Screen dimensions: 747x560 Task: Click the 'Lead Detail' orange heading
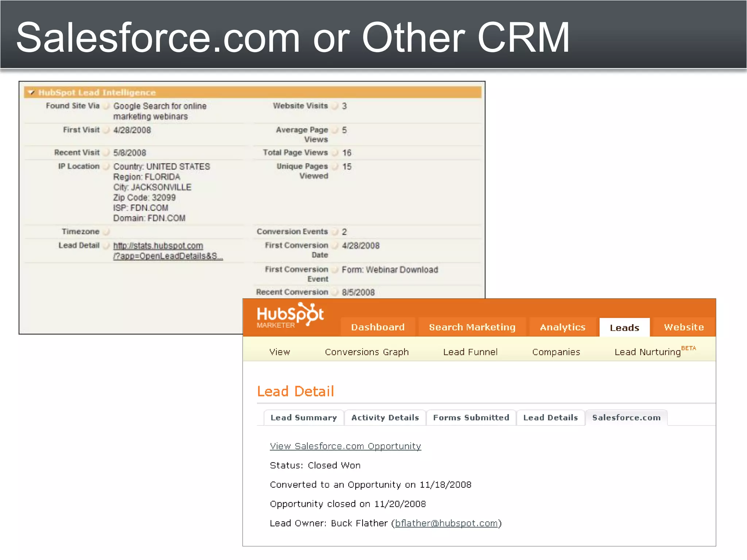[295, 391]
